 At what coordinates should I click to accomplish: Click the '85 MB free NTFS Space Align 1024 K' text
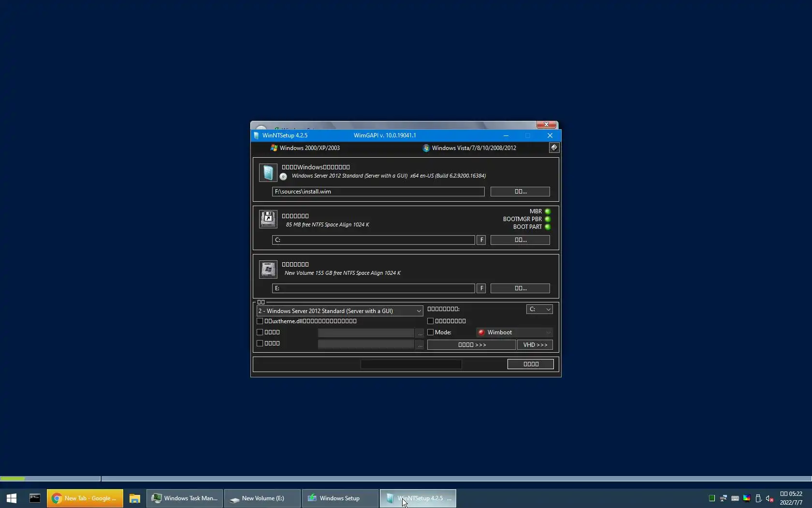(327, 224)
